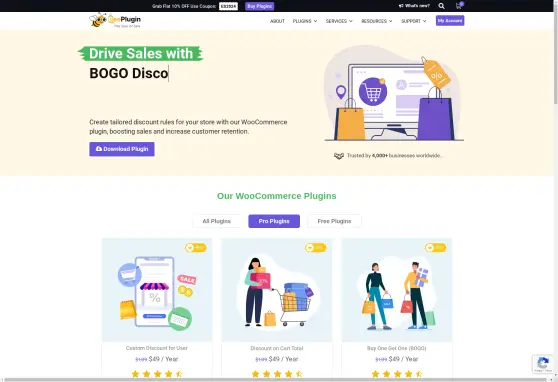Switch to the All Plugins tab
Viewport: 558px width, 382px height.
coord(216,221)
